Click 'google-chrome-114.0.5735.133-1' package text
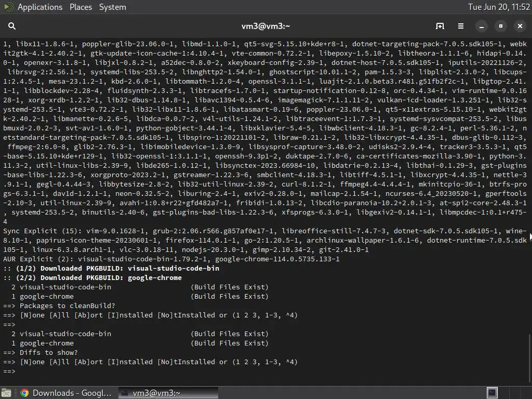 click(277, 259)
